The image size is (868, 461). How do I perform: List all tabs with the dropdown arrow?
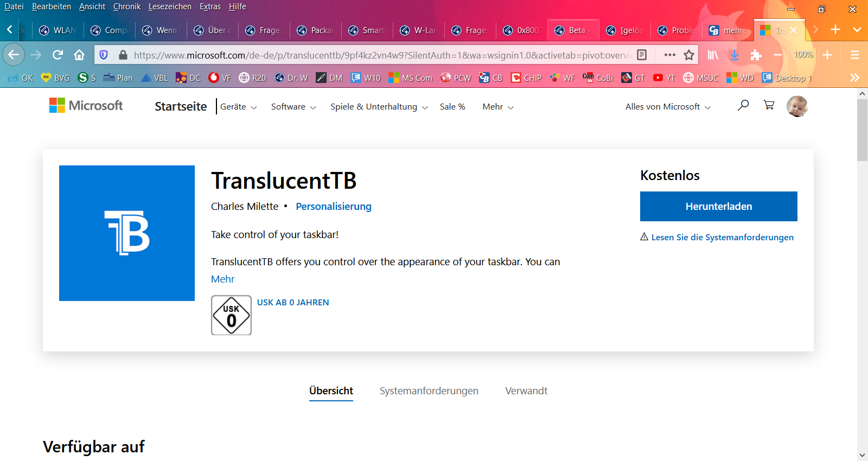857,30
